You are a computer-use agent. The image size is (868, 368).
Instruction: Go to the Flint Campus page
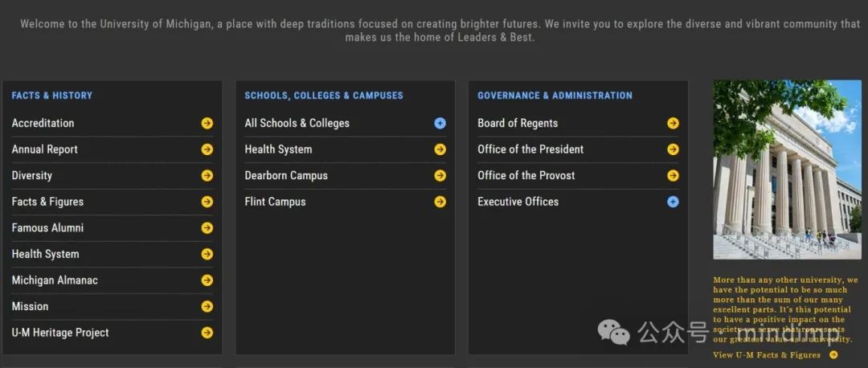point(275,202)
